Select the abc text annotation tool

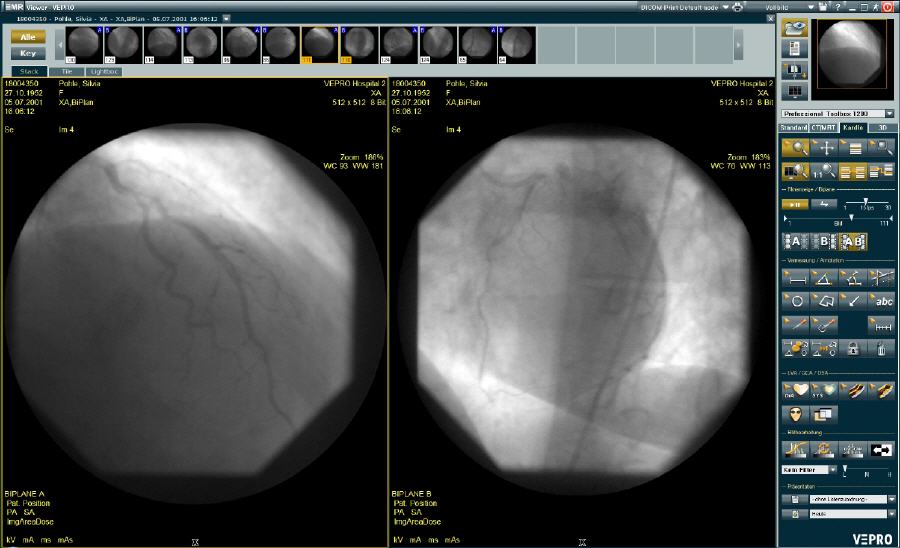point(882,301)
